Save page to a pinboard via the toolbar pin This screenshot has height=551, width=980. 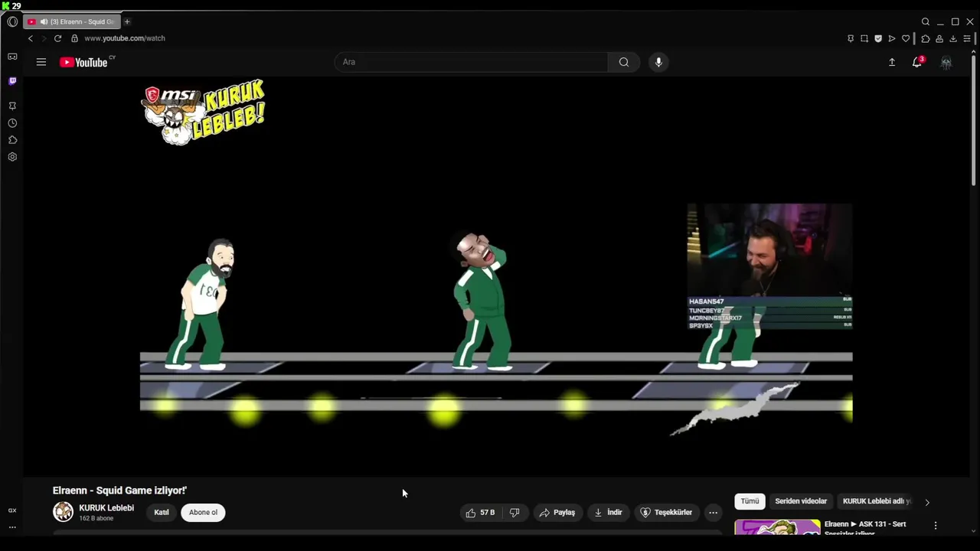coord(851,38)
